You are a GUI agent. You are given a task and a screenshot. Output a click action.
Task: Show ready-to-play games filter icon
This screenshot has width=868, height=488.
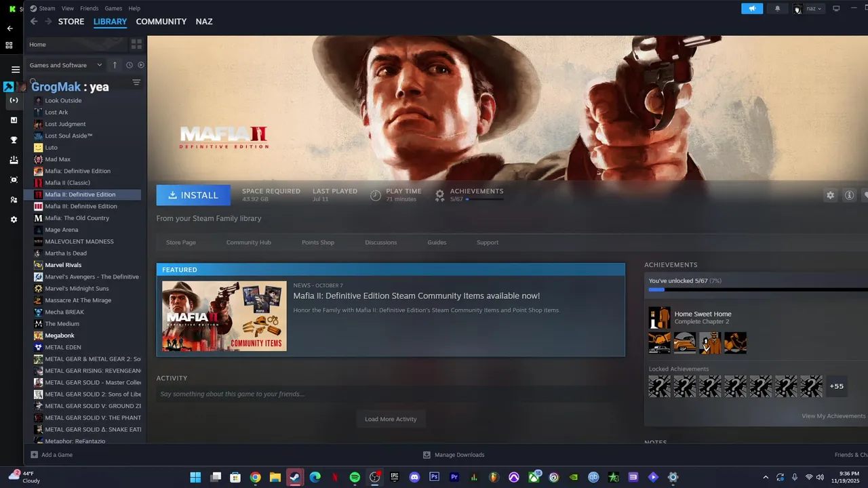pyautogui.click(x=141, y=65)
